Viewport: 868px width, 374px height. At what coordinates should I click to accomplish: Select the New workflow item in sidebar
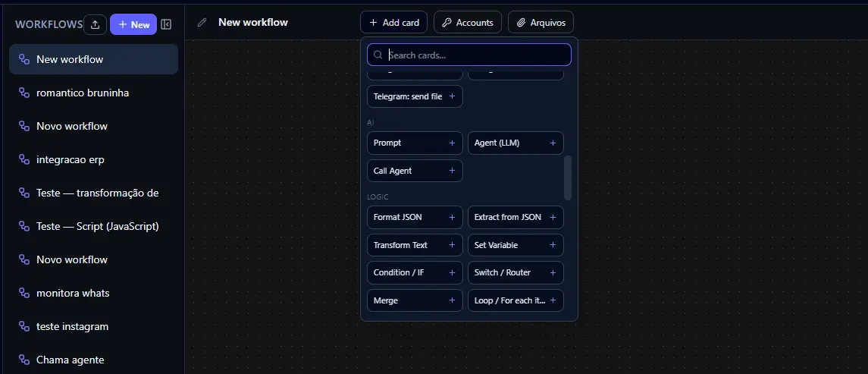click(93, 59)
